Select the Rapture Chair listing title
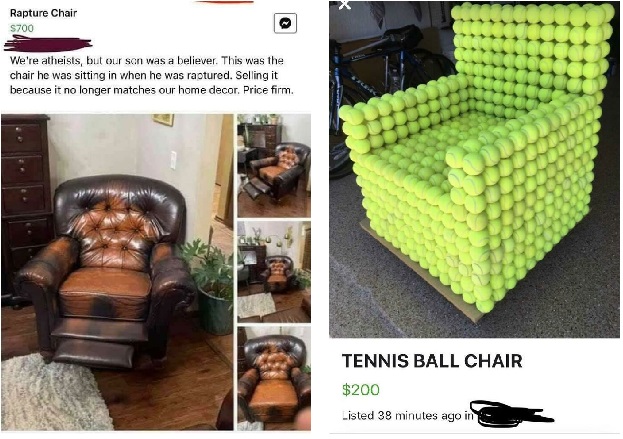This screenshot has height=439, width=623. (x=43, y=13)
